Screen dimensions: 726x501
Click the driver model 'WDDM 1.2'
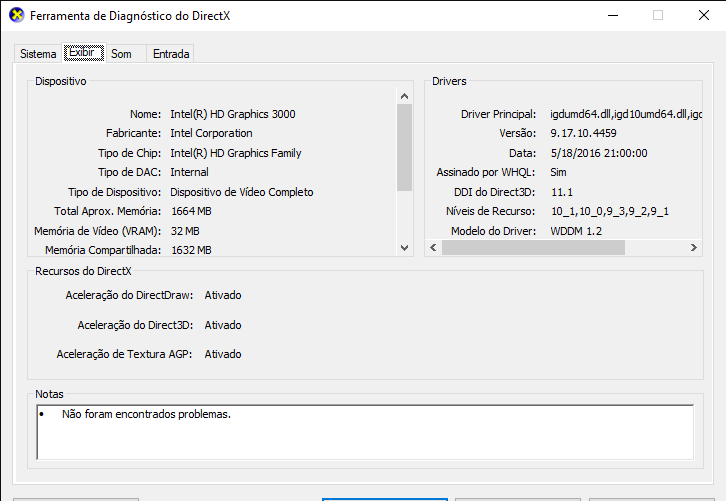[x=576, y=231]
